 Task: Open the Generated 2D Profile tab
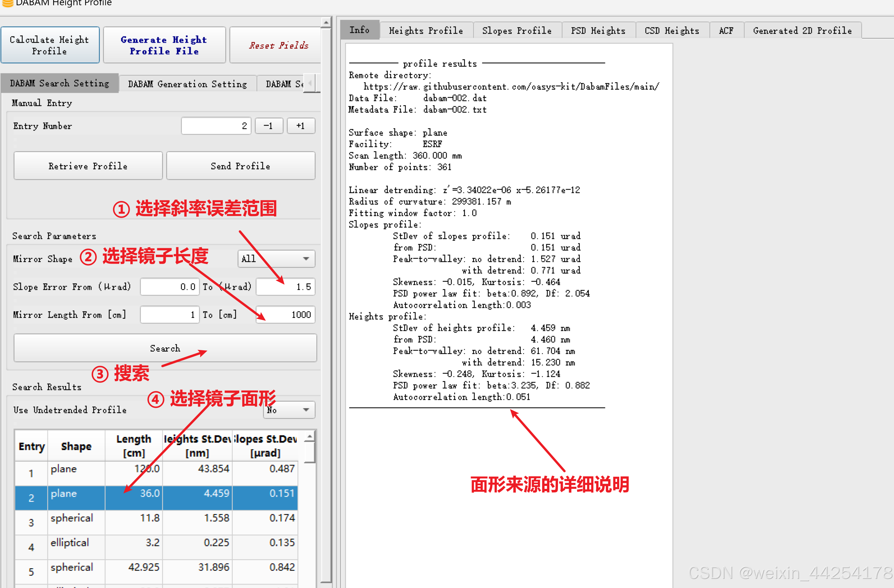802,31
